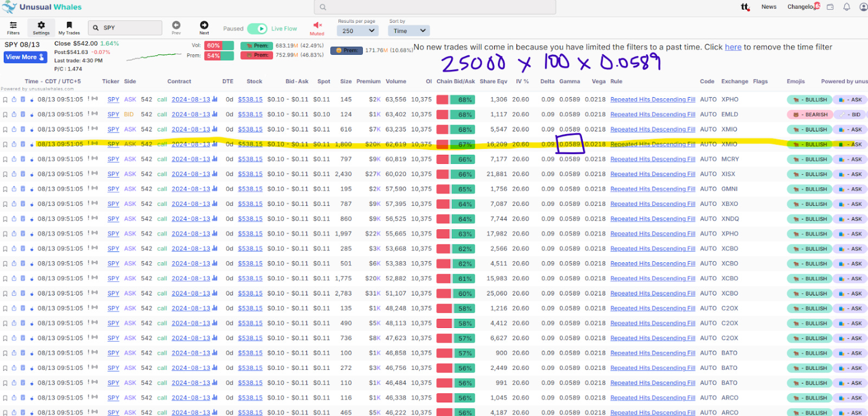Click 'here' to remove time filter

(x=733, y=47)
